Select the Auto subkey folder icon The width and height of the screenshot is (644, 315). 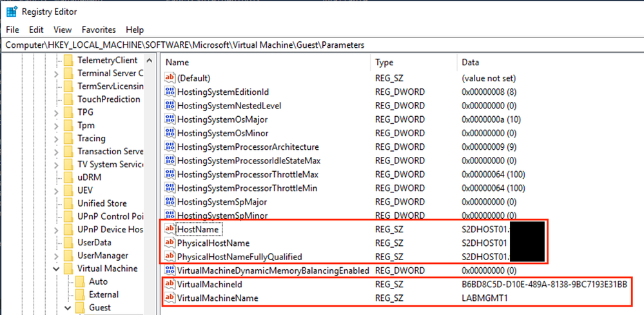pos(81,281)
